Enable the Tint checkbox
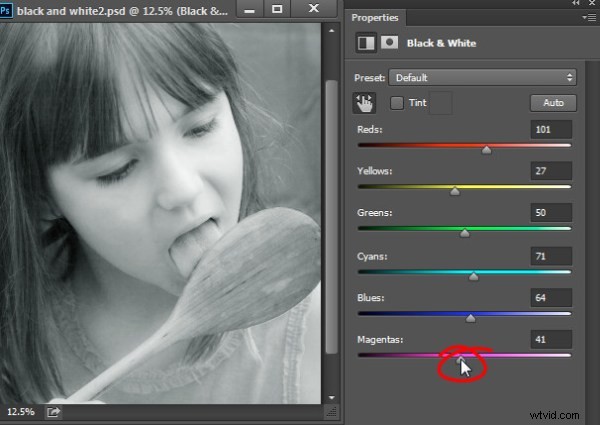The image size is (600, 425). pos(397,103)
